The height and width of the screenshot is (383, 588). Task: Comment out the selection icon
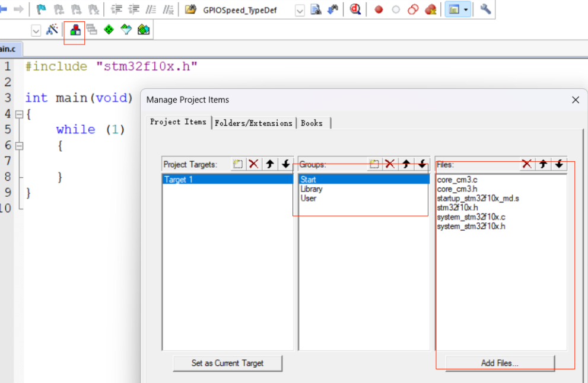(151, 9)
